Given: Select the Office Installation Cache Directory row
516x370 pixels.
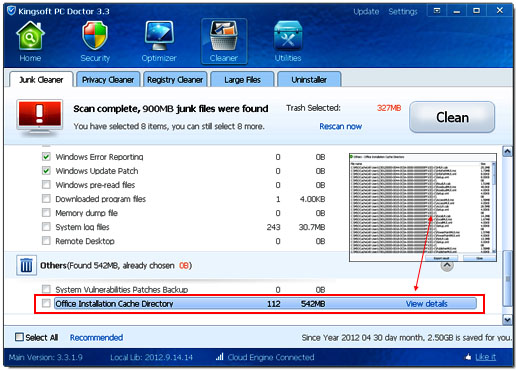Looking at the screenshot, I should click(x=265, y=303).
